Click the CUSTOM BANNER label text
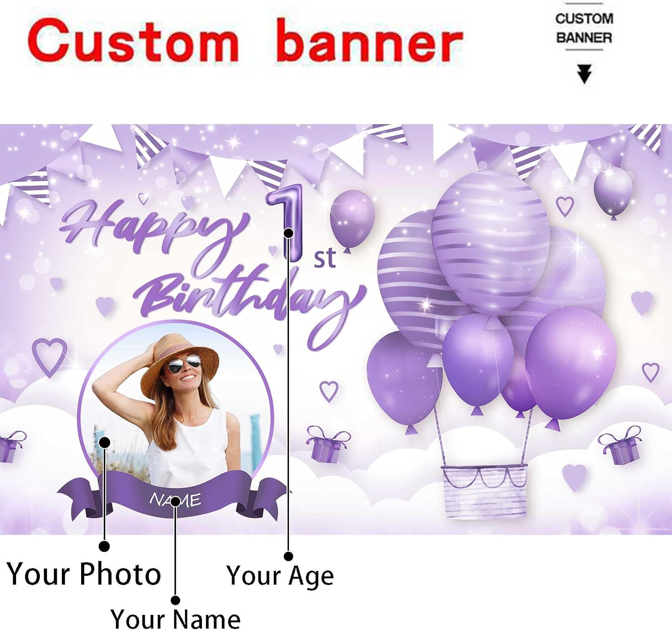 click(584, 28)
